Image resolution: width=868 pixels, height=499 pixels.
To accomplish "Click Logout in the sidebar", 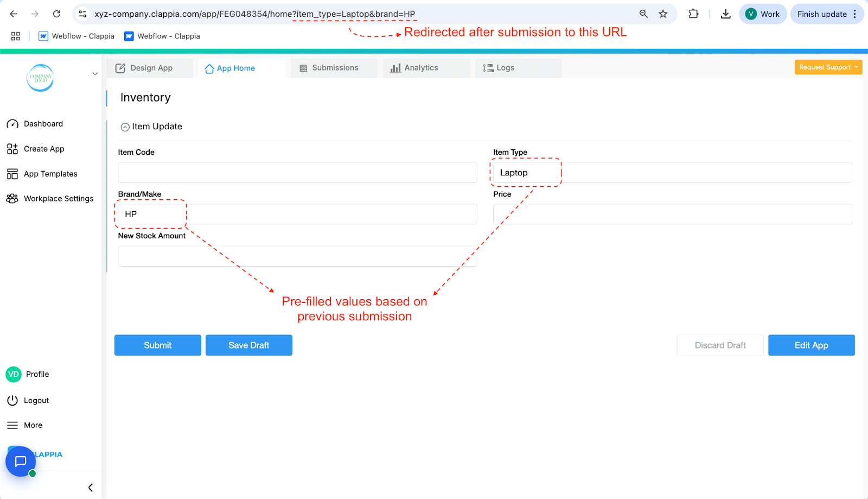I will [x=36, y=400].
